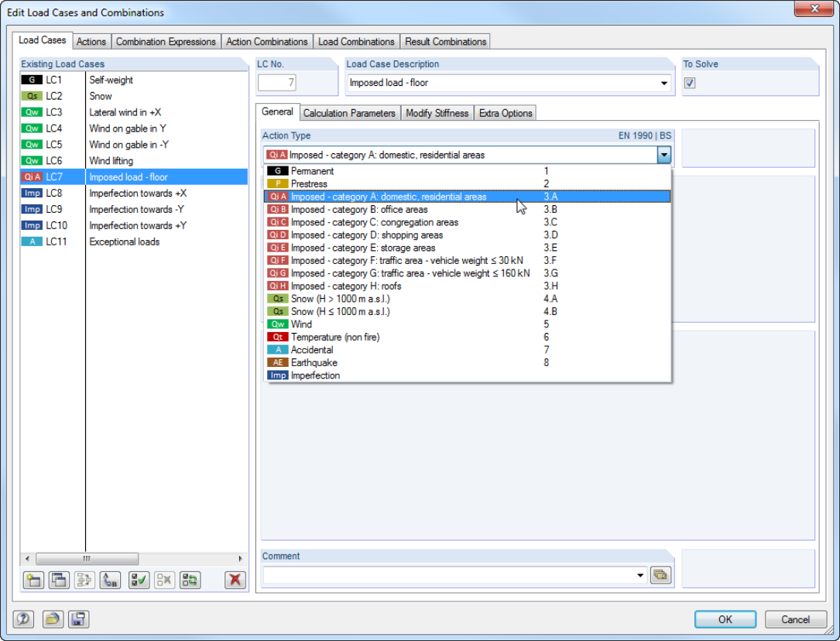
Task: Choose Accidental action type
Action: coord(467,350)
